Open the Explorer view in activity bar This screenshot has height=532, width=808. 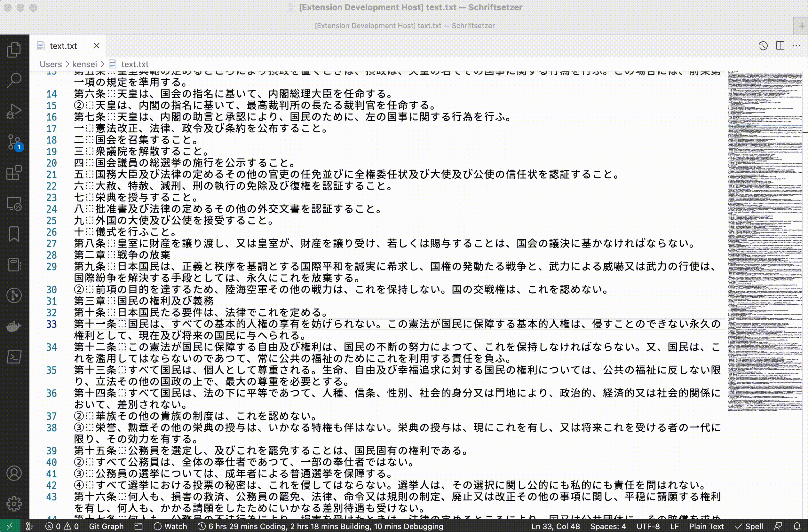[x=14, y=50]
